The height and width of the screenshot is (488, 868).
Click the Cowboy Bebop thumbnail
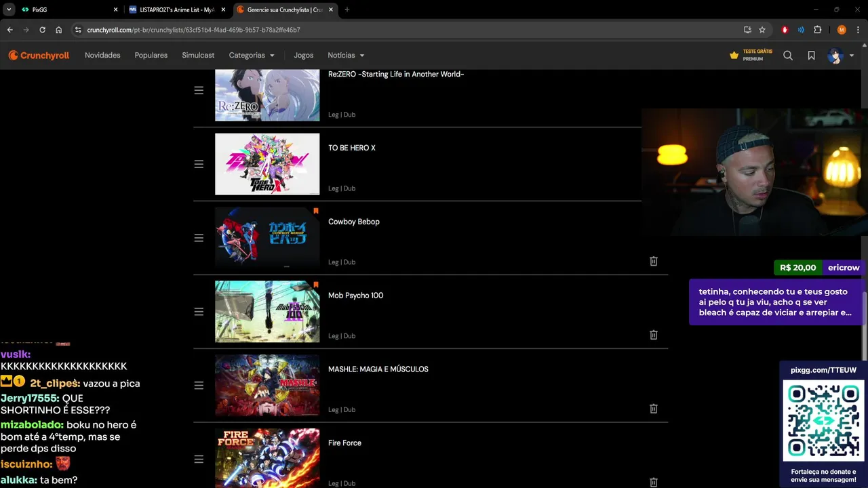tap(267, 238)
